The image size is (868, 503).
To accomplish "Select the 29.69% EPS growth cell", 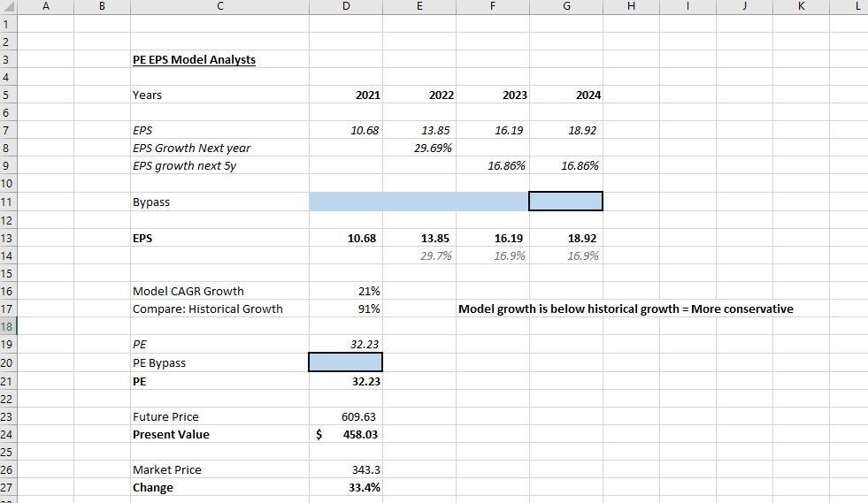I will click(x=419, y=148).
